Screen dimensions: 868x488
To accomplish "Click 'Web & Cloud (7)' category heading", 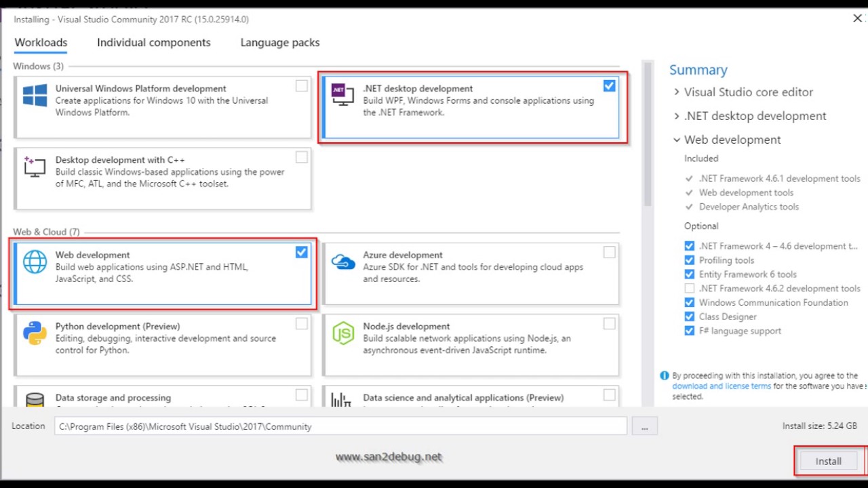I will coord(46,232).
